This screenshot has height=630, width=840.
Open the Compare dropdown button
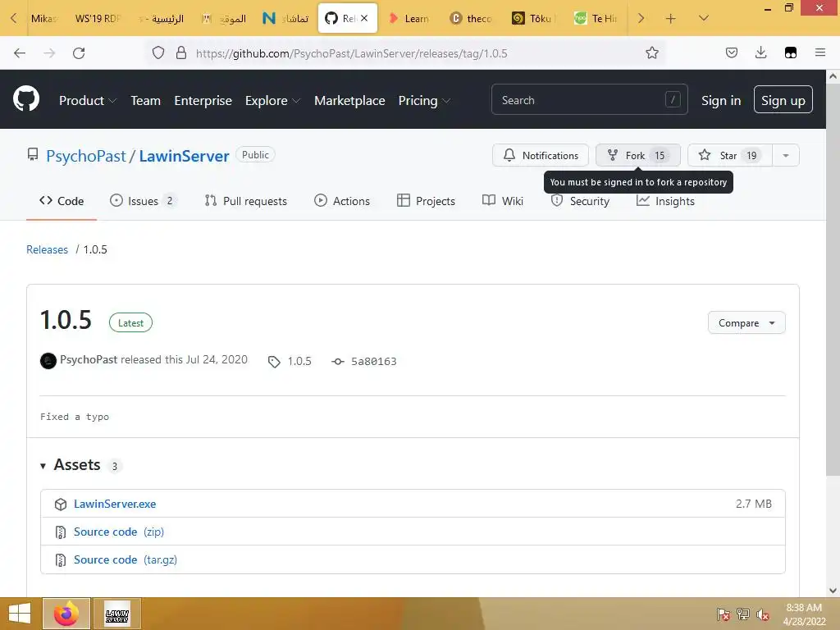pyautogui.click(x=746, y=323)
